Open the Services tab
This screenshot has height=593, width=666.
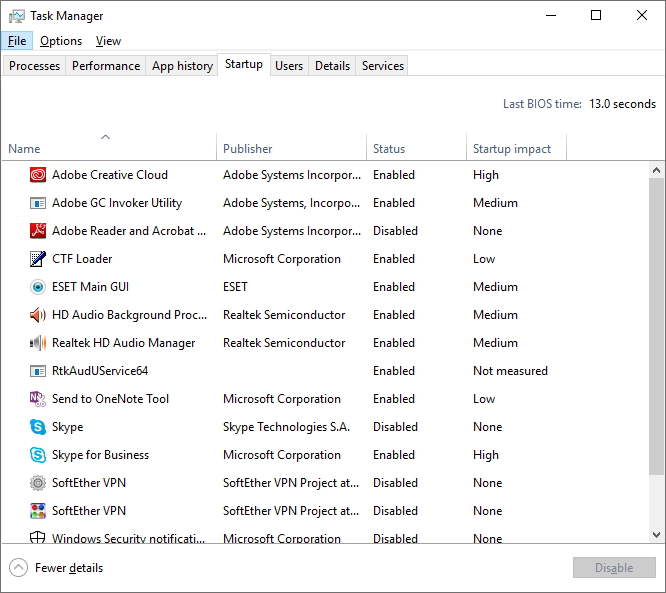coord(383,66)
